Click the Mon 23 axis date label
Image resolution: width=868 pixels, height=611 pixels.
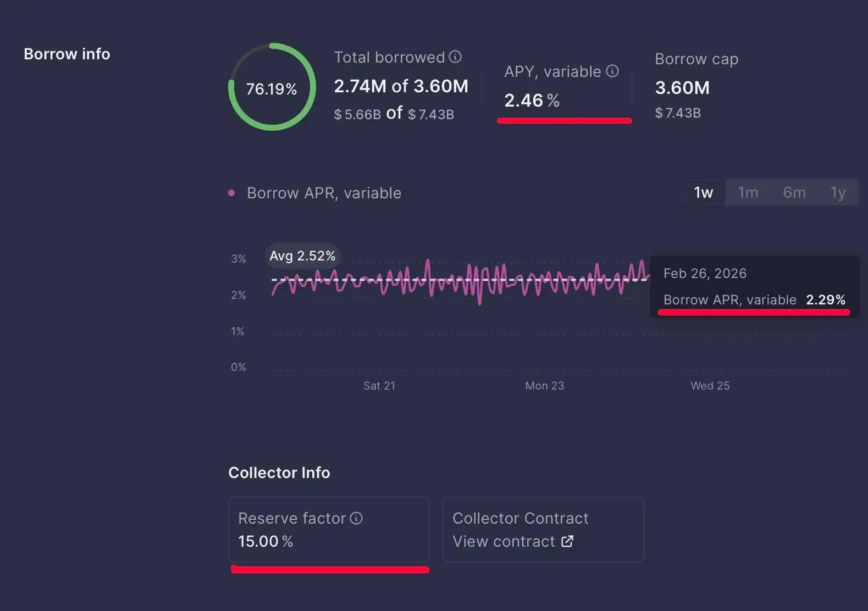point(544,386)
